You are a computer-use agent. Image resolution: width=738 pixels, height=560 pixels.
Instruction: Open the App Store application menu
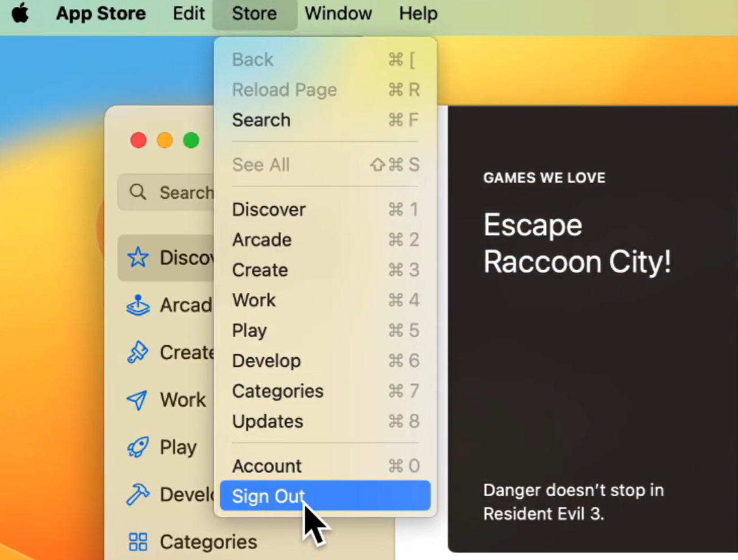coord(101,13)
